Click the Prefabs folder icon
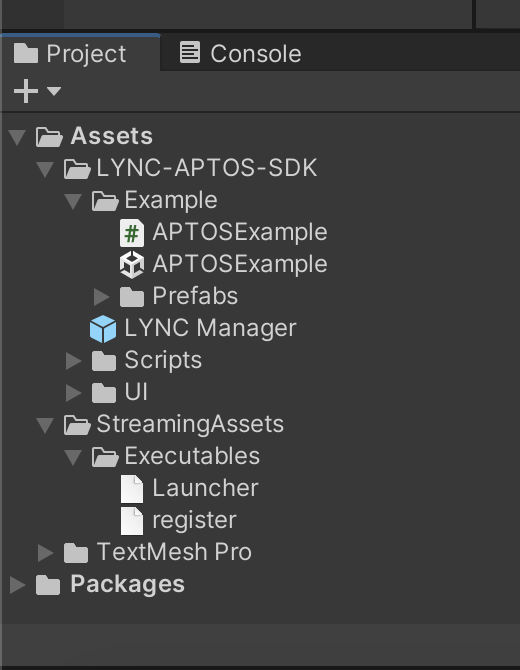Viewport: 520px width, 670px height. tap(132, 297)
